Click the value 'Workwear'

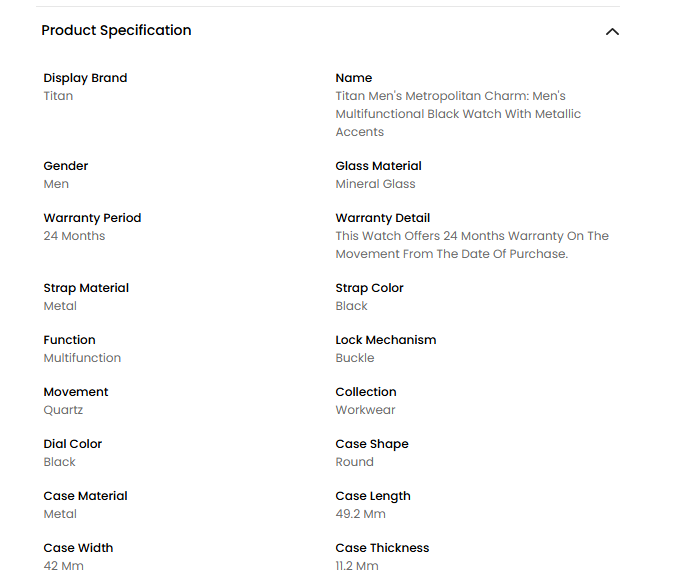[x=365, y=410]
